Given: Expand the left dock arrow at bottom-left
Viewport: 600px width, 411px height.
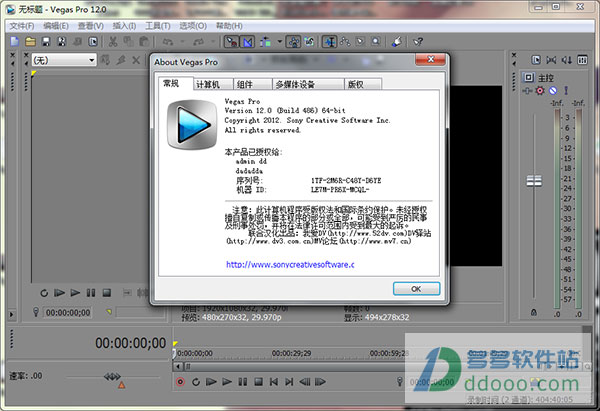Looking at the screenshot, I should (x=11, y=314).
